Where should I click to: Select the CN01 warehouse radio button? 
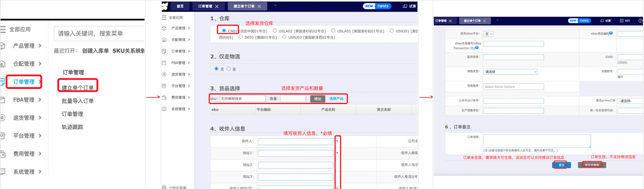[224, 31]
